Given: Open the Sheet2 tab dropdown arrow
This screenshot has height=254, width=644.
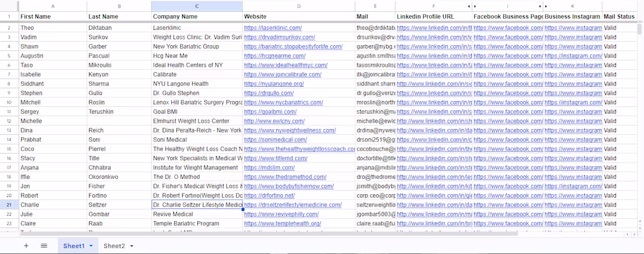Looking at the screenshot, I should 131,246.
